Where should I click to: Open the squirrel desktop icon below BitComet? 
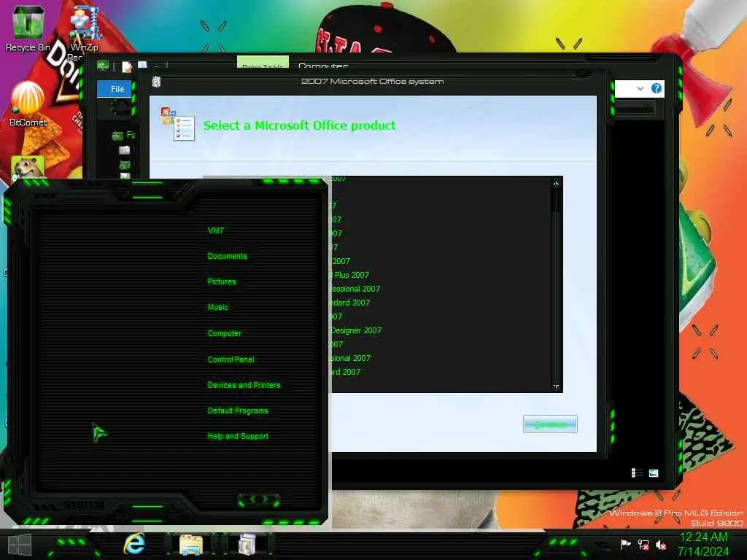(28, 168)
